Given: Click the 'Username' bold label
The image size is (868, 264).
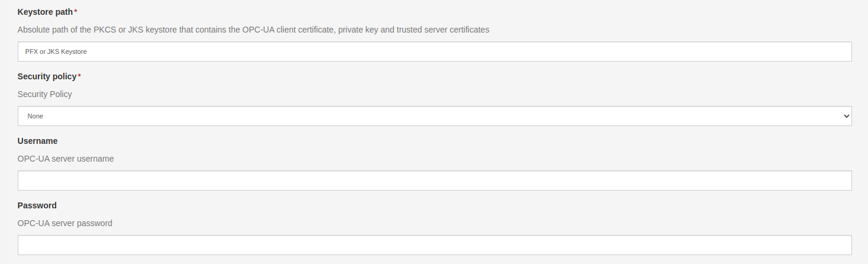Looking at the screenshot, I should pos(37,141).
